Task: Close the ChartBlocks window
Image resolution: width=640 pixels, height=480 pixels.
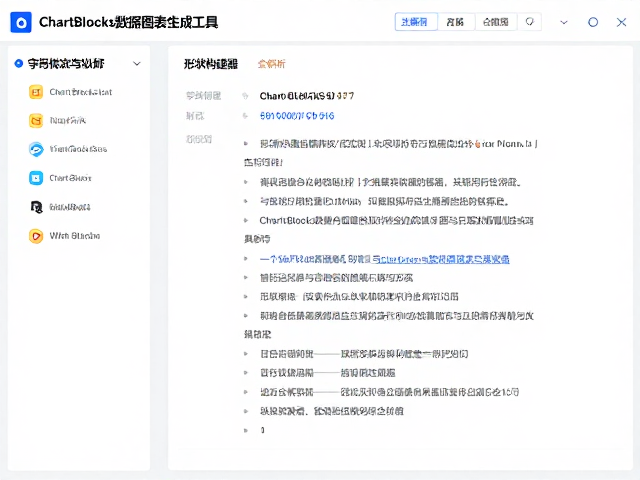Action: [x=621, y=22]
